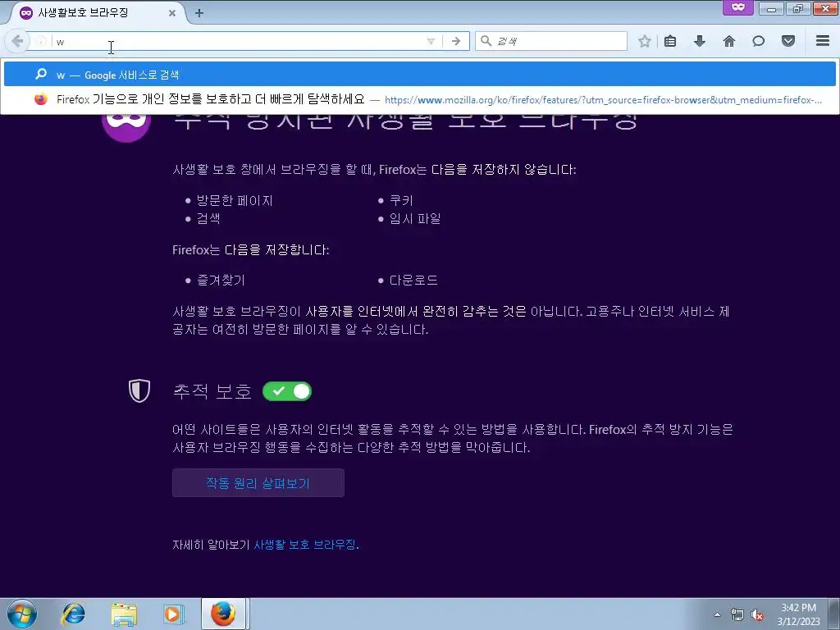840x630 pixels.
Task: Click the magnifier icon in search box
Action: 486,41
